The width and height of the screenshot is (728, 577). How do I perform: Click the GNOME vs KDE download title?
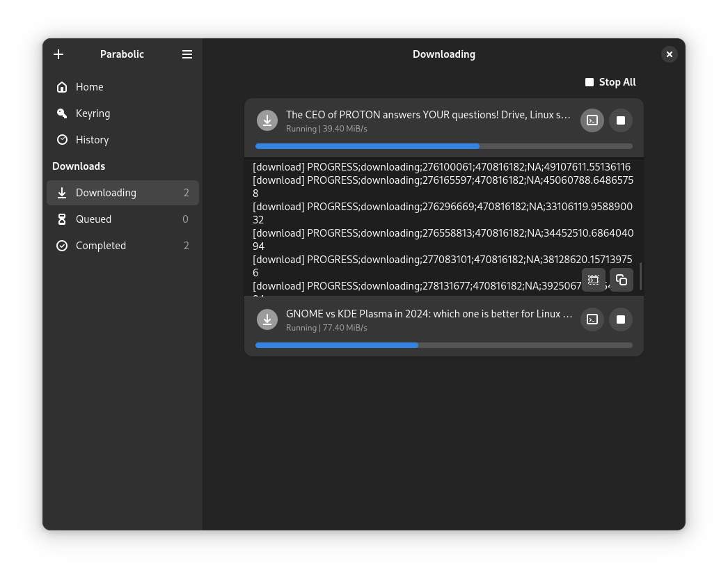pos(428,314)
